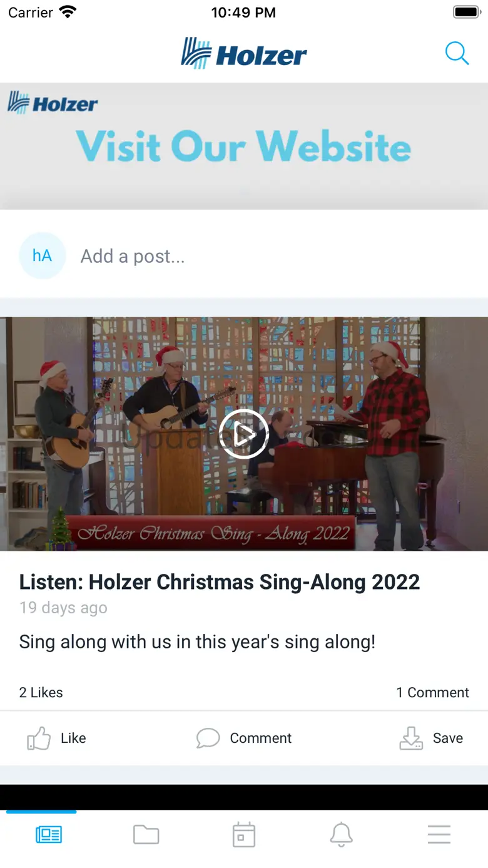Open the Listen: Holzer Christmas Sing-Along 2022 title
Screen dimensions: 488x868
(x=219, y=582)
